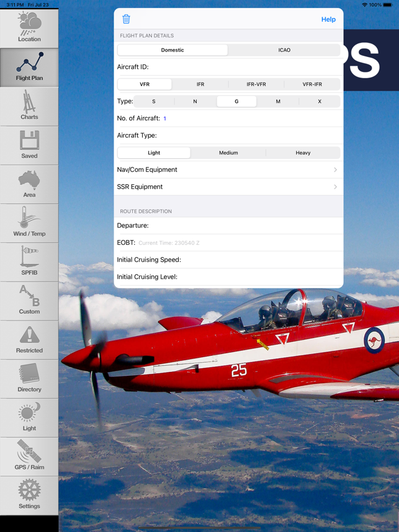Tap the battery status icon
Screen dimensions: 399x532
point(388,5)
